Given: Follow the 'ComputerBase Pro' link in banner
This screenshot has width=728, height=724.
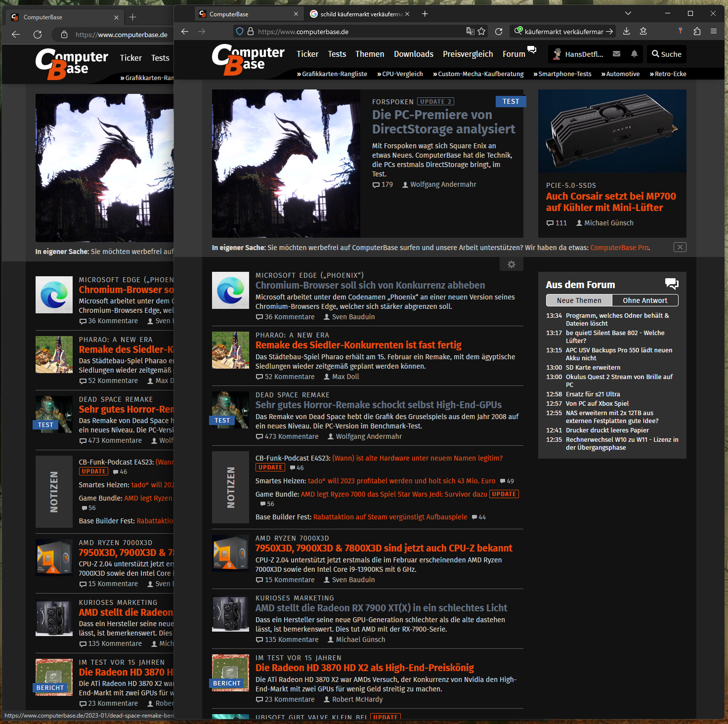Looking at the screenshot, I should coord(619,248).
